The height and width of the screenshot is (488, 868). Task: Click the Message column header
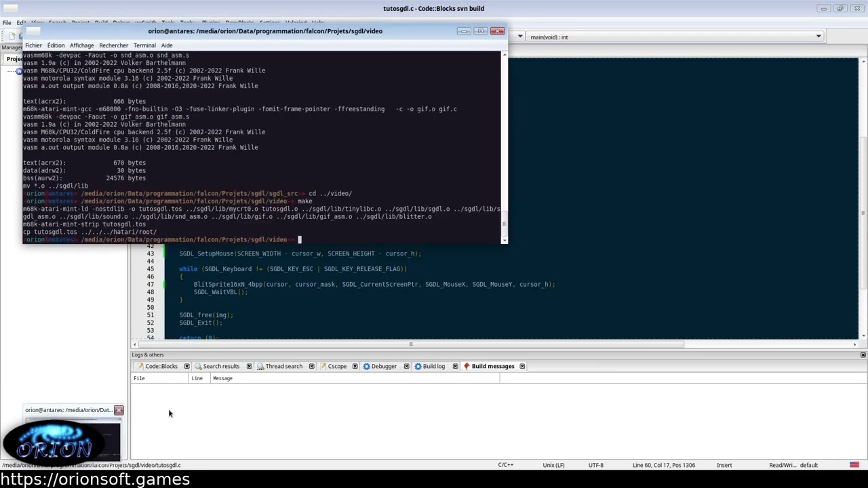point(355,378)
